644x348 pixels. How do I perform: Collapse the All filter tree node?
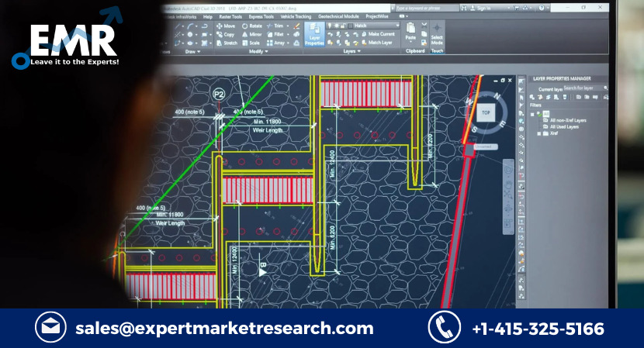pyautogui.click(x=532, y=115)
